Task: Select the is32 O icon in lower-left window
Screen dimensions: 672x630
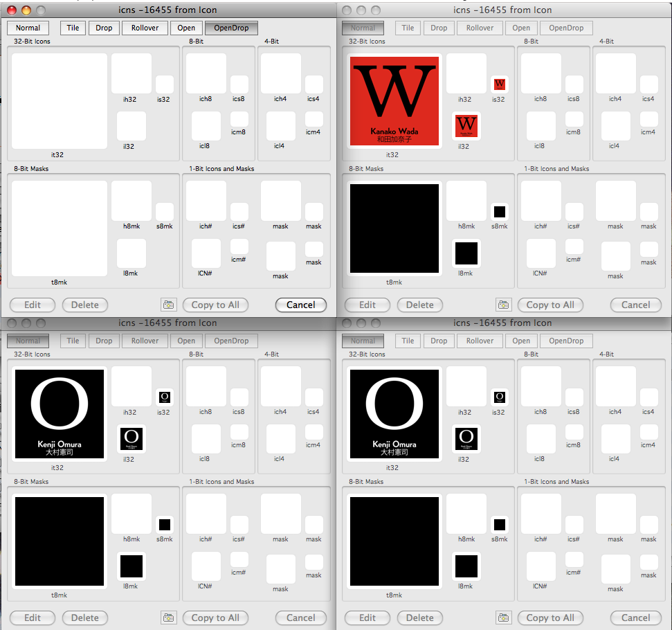Action: click(165, 397)
